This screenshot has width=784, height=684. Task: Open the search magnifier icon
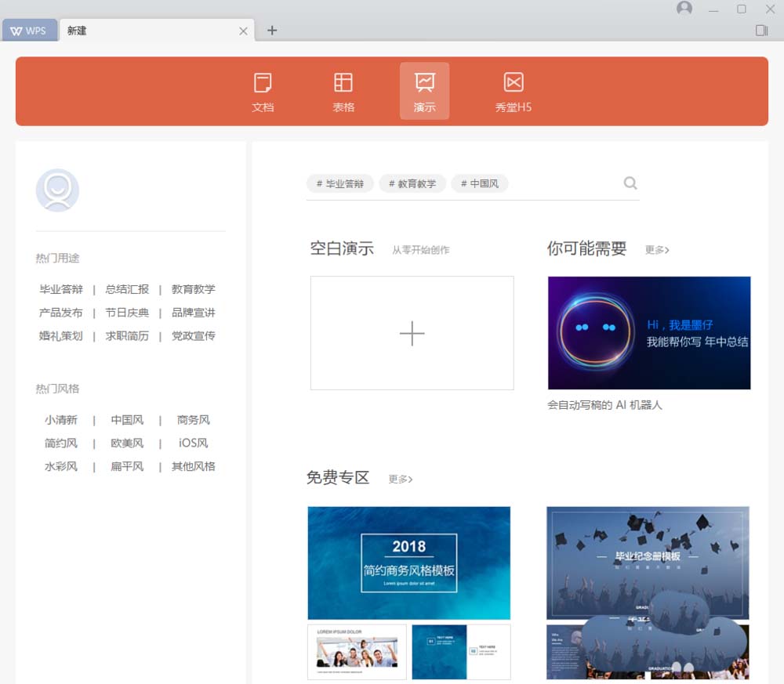630,183
